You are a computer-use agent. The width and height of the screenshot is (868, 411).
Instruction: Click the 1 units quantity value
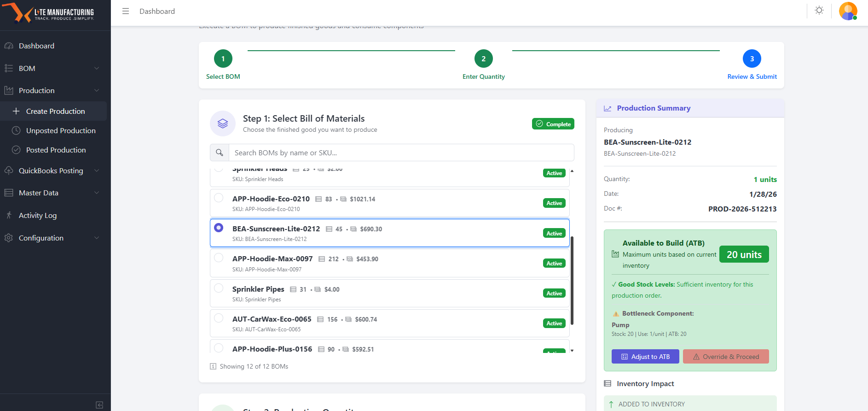pos(765,180)
